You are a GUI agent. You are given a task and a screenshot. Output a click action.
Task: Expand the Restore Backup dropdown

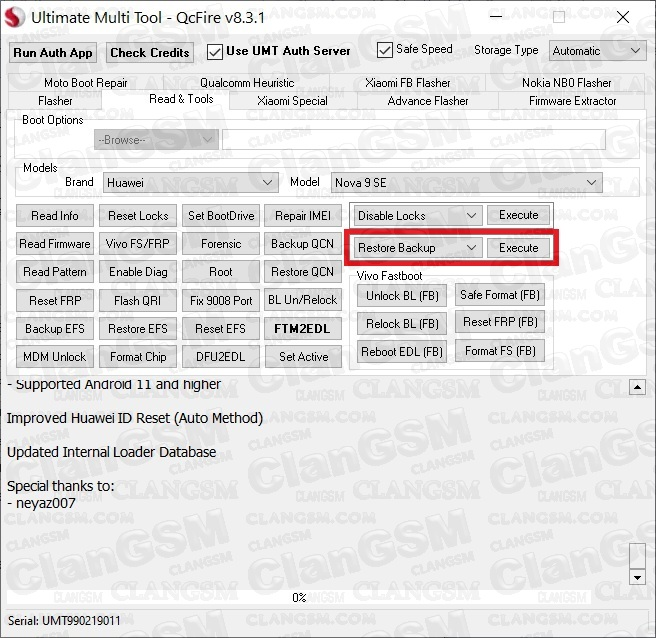coord(418,248)
